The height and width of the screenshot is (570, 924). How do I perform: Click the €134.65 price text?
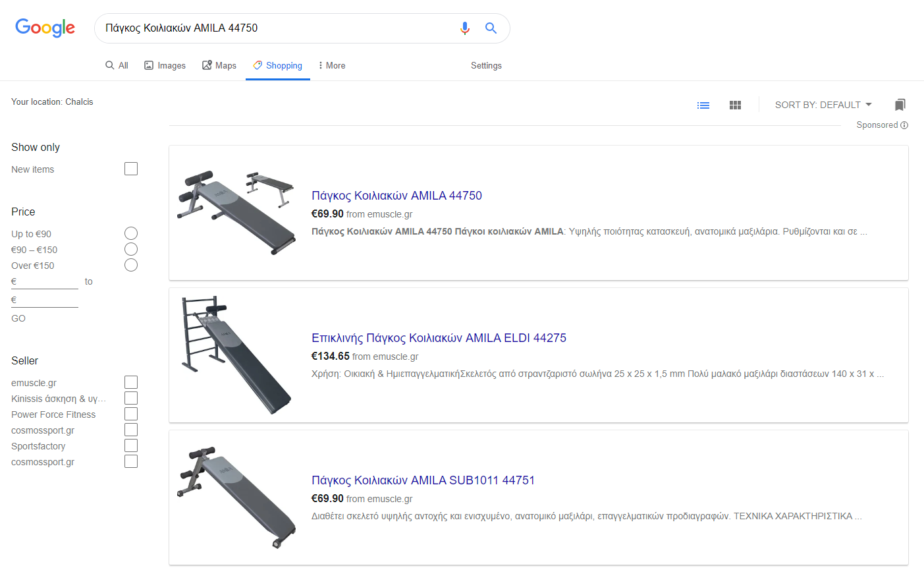tap(331, 356)
